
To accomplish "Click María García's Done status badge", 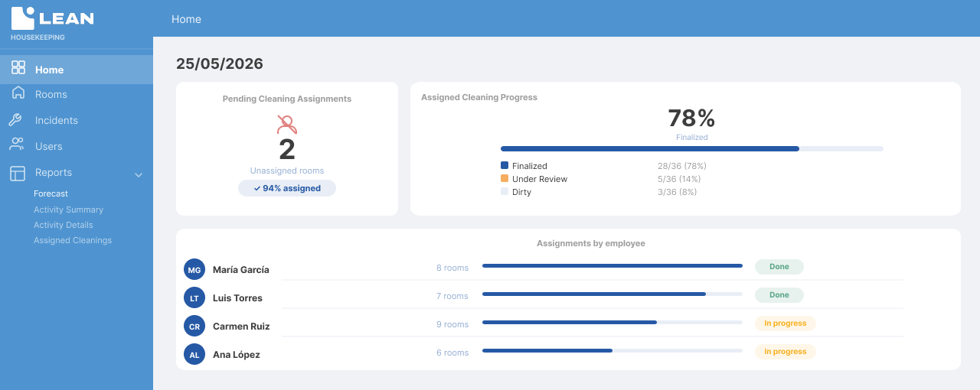I will tap(779, 267).
